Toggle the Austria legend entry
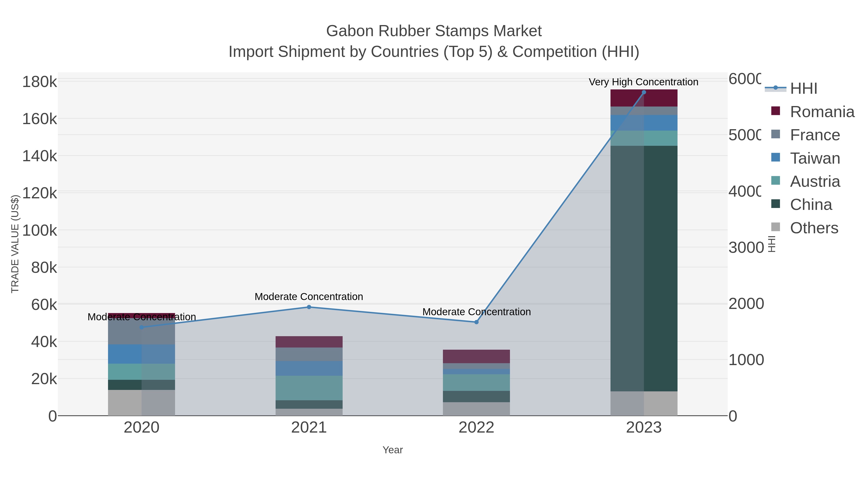This screenshot has width=868, height=488. pyautogui.click(x=805, y=181)
